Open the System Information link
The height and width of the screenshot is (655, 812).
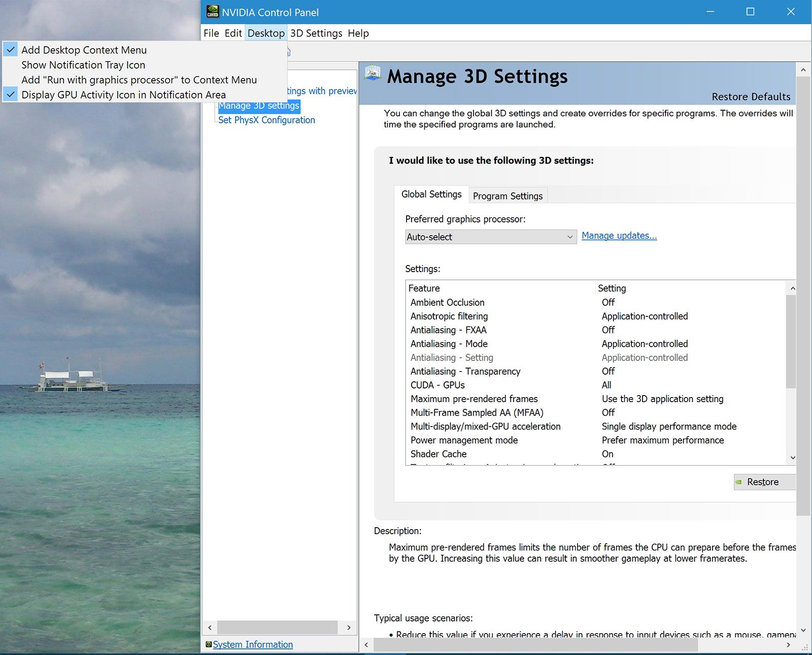[253, 644]
